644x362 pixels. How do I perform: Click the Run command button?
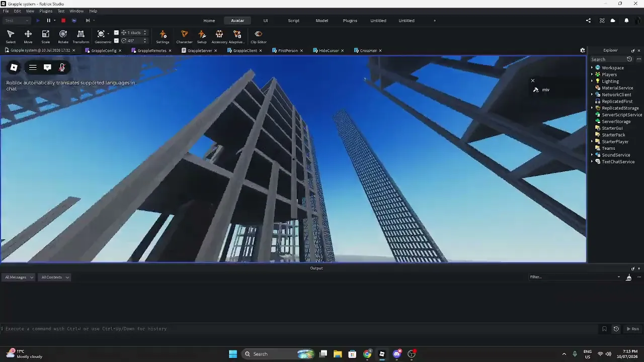tap(632, 329)
